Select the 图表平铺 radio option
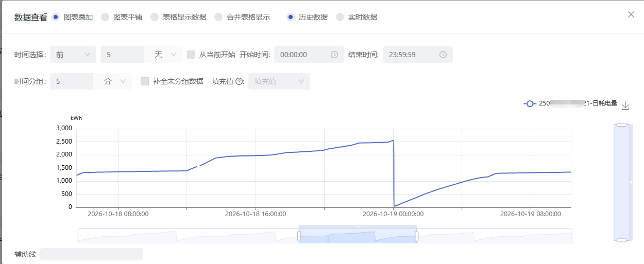Screen dimensions: 644x264 (x=105, y=17)
